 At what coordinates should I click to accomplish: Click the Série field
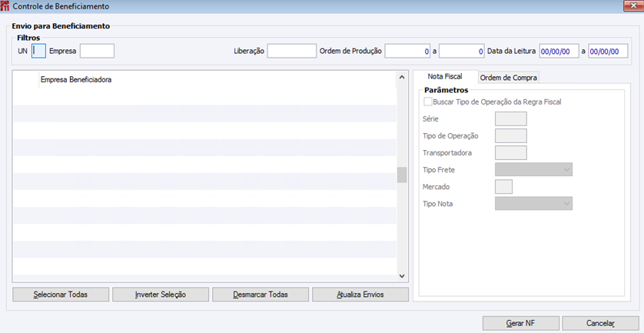(511, 118)
